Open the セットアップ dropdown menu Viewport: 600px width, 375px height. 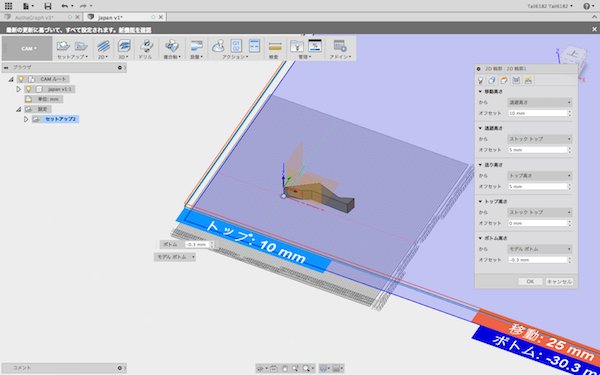[72, 57]
